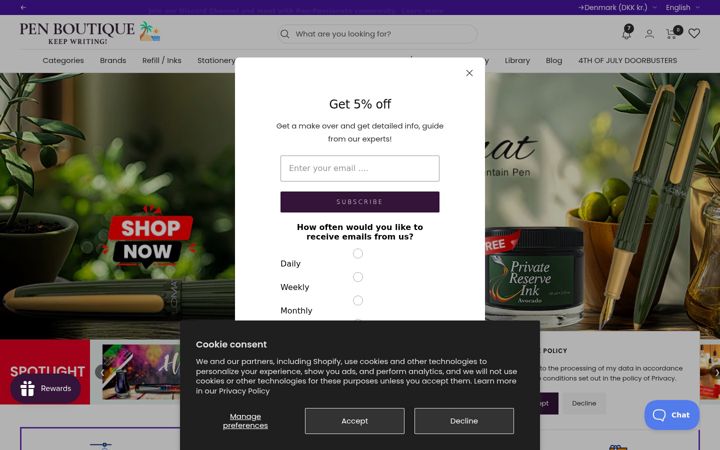Select the Weekly email frequency option

point(358,277)
